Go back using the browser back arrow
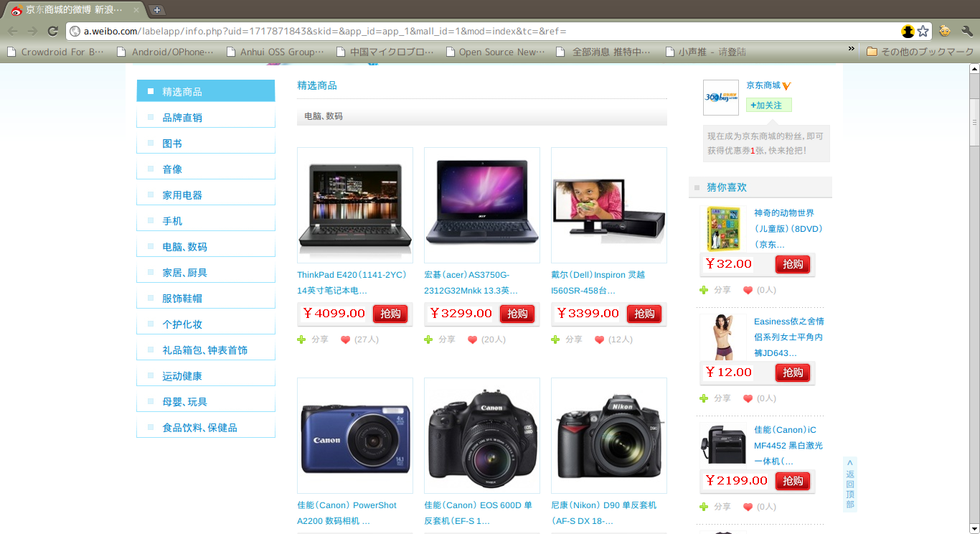This screenshot has height=534, width=980. 14,31
